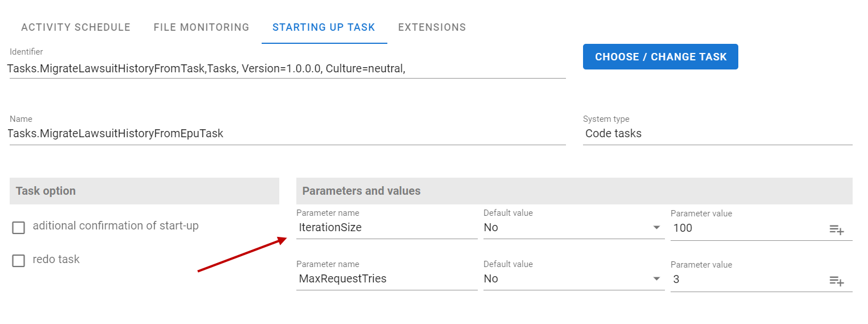Image resolution: width=868 pixels, height=324 pixels.
Task: Click the System type field showing Code tasks
Action: pyautogui.click(x=717, y=134)
